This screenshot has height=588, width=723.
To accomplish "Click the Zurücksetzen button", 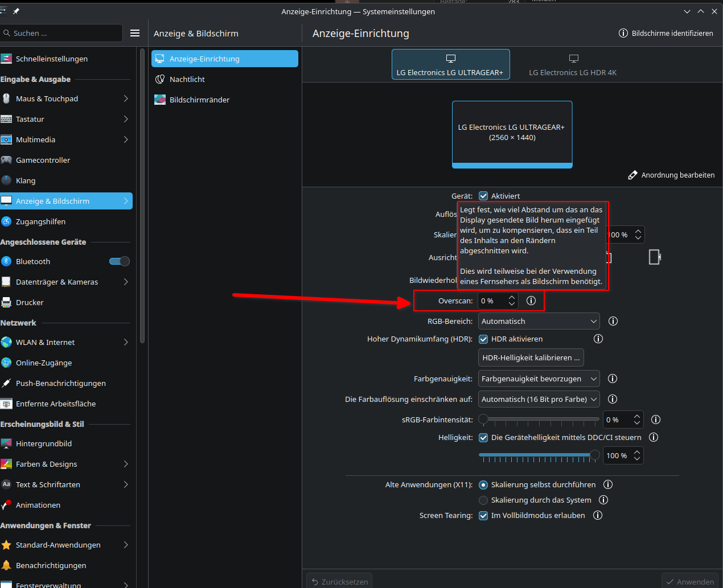I will tap(339, 581).
